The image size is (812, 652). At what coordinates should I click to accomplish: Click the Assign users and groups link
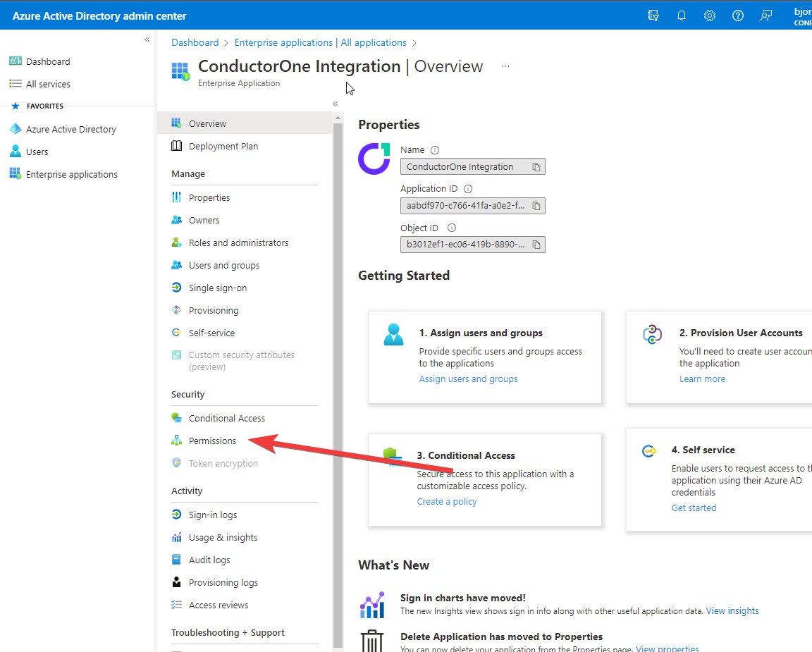pyautogui.click(x=468, y=379)
